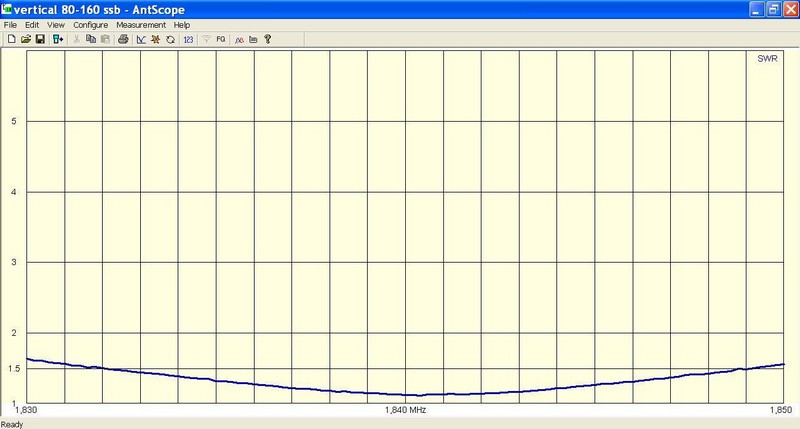The image size is (800, 429).
Task: Open the File menu
Action: (x=11, y=24)
